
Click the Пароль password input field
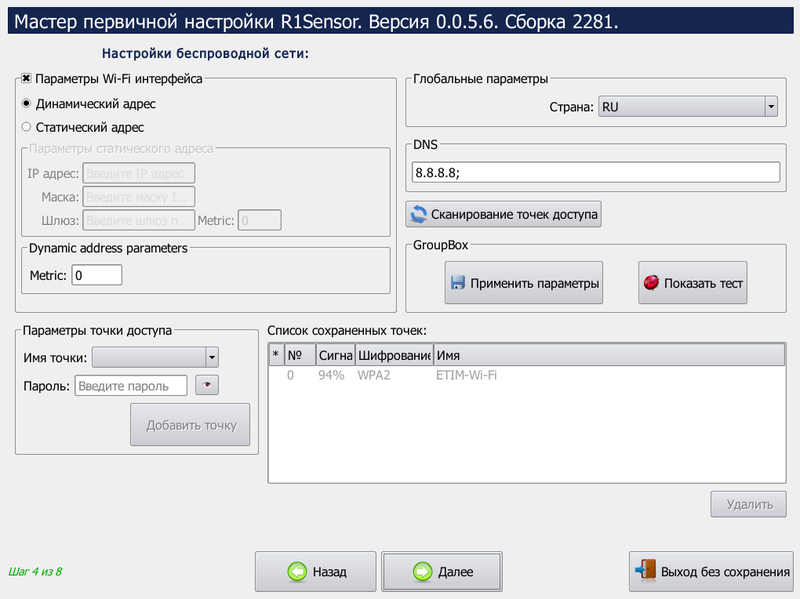(x=131, y=386)
